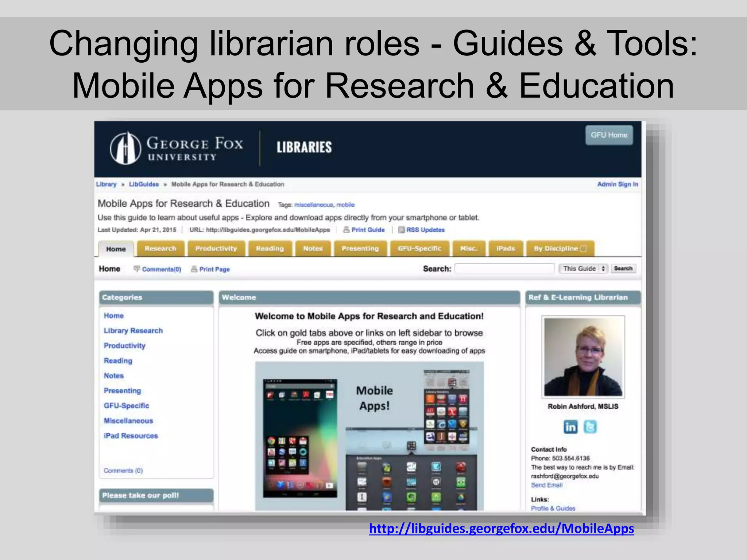Click the GFU Home button
This screenshot has width=747, height=560.
click(x=609, y=135)
